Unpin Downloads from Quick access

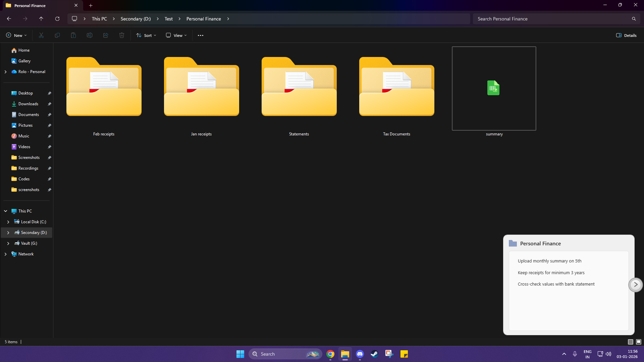point(49,104)
